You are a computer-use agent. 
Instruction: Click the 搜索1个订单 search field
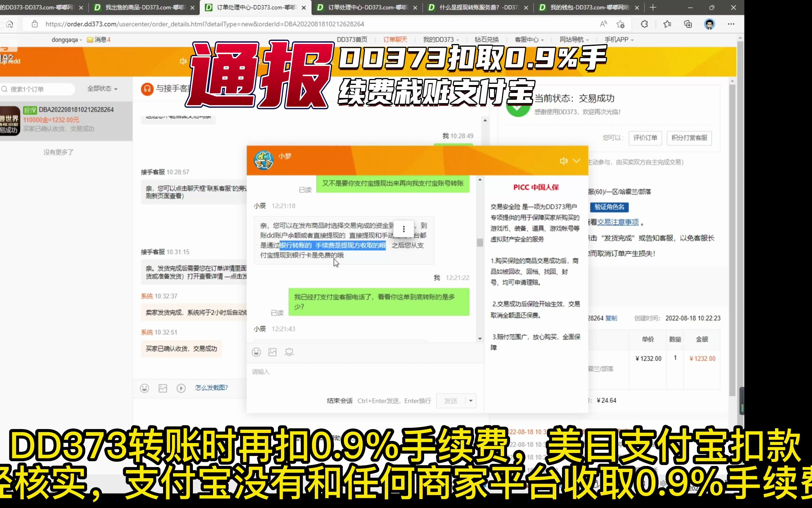click(x=38, y=89)
